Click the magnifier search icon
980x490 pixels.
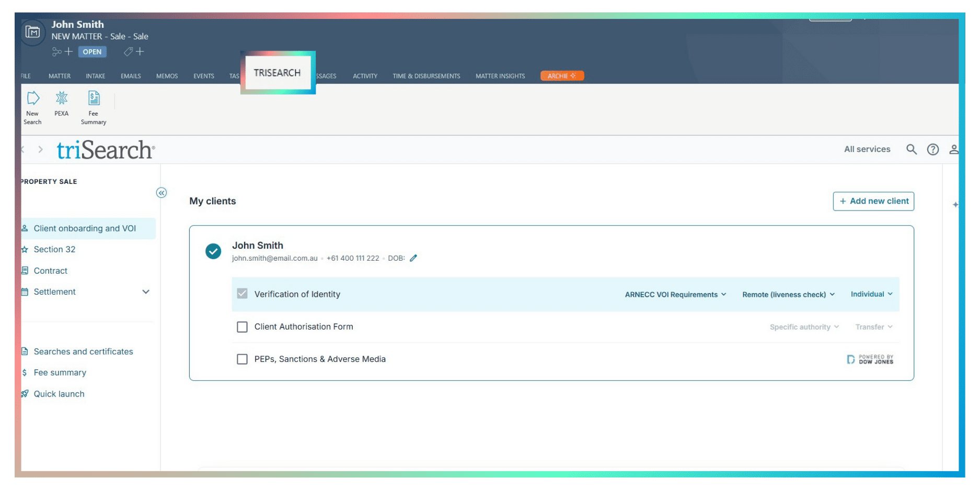point(911,149)
